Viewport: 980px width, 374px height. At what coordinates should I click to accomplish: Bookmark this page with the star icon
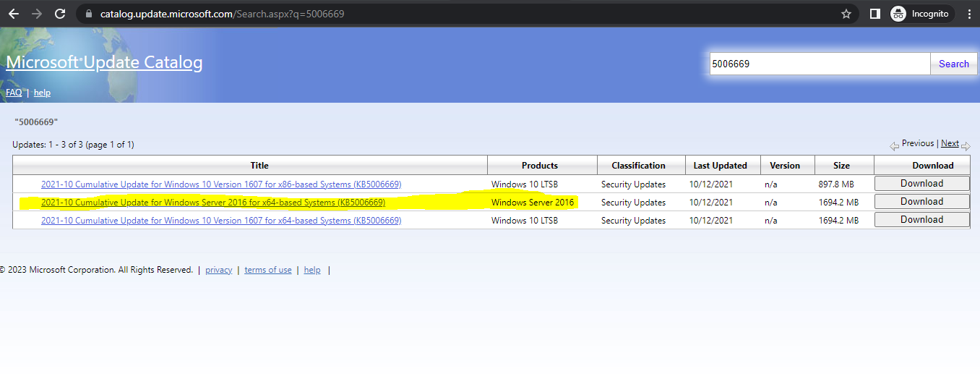click(x=846, y=14)
